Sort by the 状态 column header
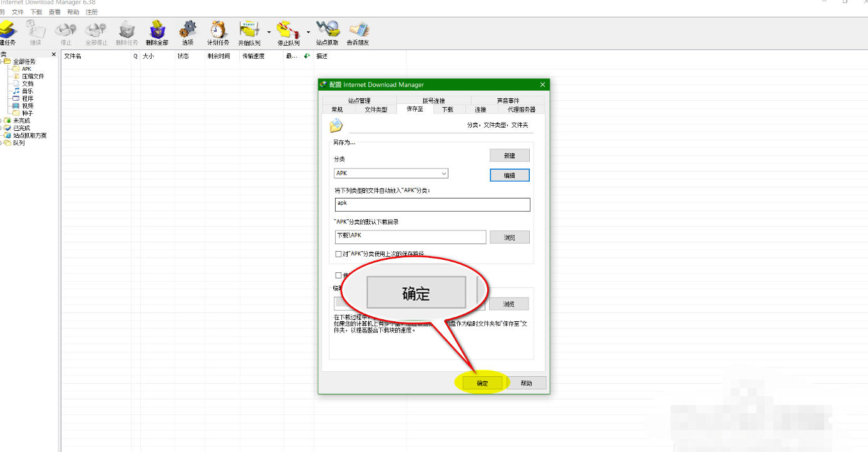Screen dimensions: 868x452 190,56
